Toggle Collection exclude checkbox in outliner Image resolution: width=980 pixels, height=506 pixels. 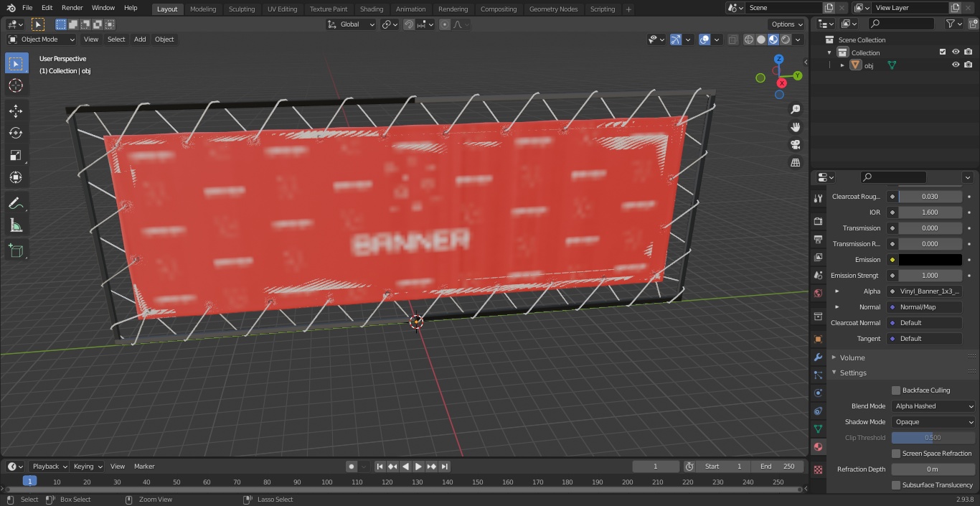coord(943,52)
